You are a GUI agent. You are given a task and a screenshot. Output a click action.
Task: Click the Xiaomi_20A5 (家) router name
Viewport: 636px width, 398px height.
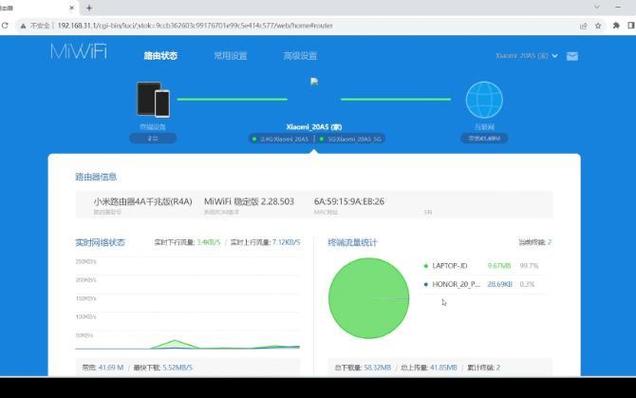pos(314,127)
